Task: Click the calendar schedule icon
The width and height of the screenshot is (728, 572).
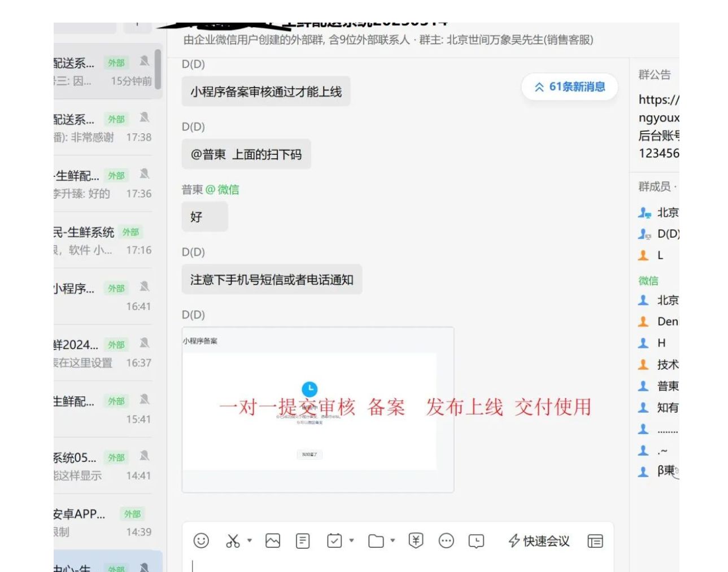Action: click(334, 541)
